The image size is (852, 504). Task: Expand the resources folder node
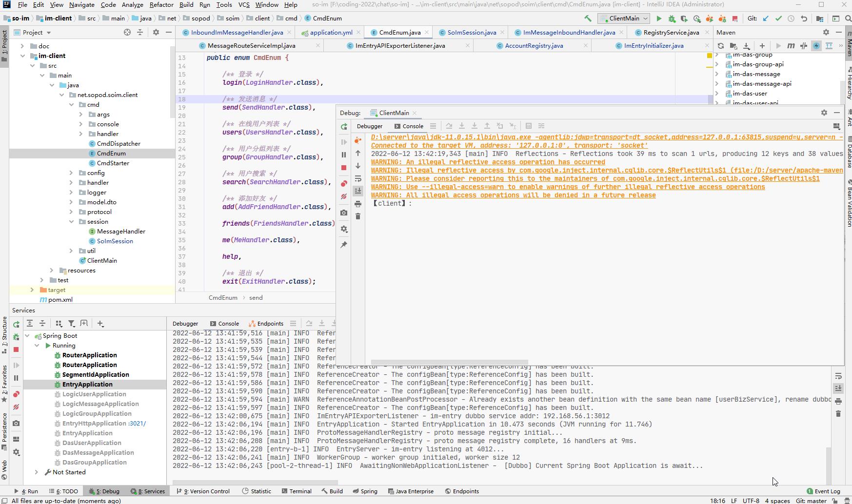52,270
